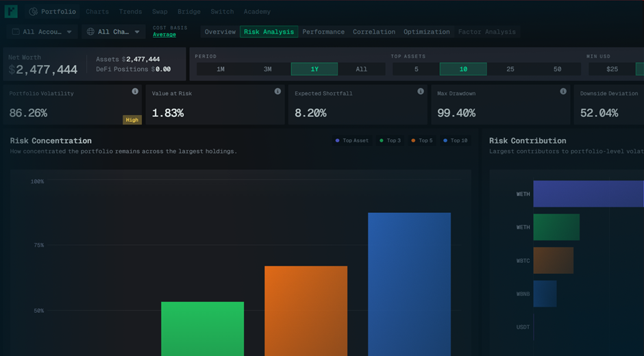Click the 1.83% Value at Risk figure
The height and width of the screenshot is (356, 644).
pyautogui.click(x=168, y=113)
